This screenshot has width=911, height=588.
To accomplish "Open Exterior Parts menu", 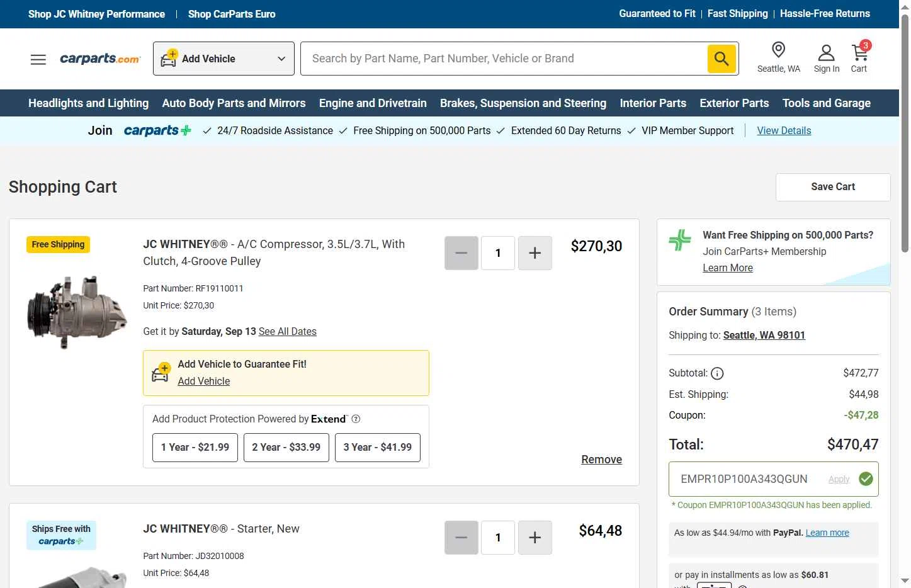I will tap(734, 103).
